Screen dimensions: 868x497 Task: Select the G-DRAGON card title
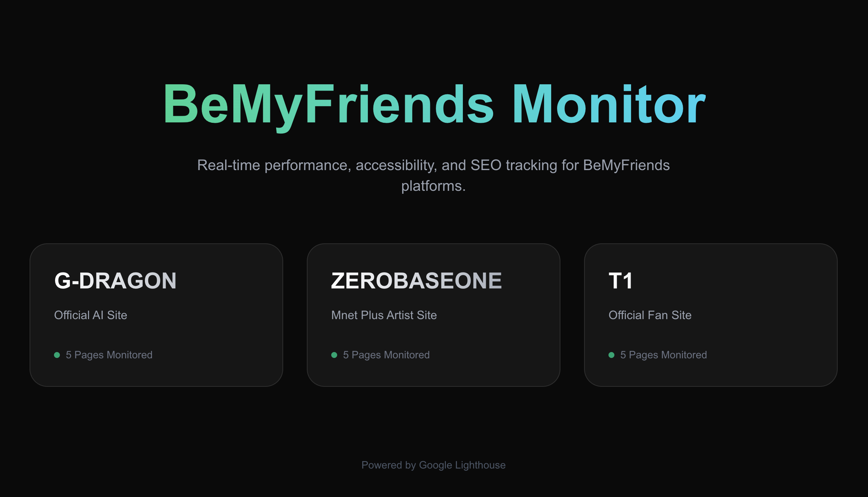click(x=115, y=281)
